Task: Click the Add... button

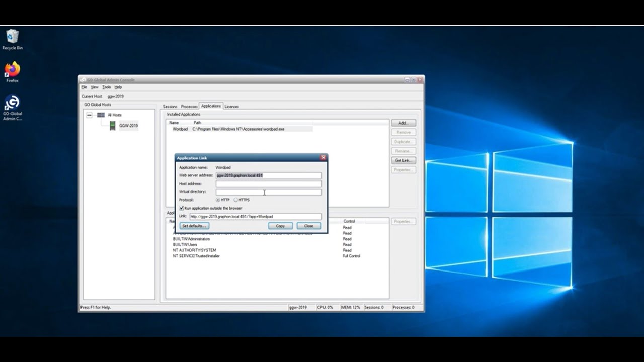Action: (404, 123)
